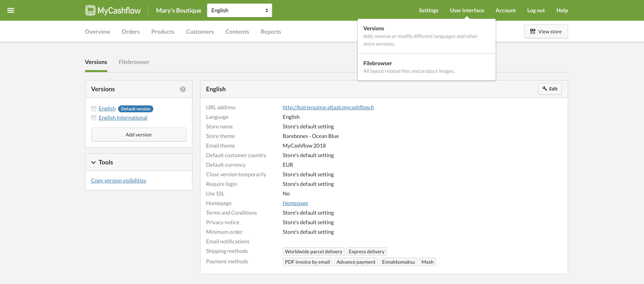Go to the Orders section
This screenshot has height=284, width=644.
coord(131,32)
